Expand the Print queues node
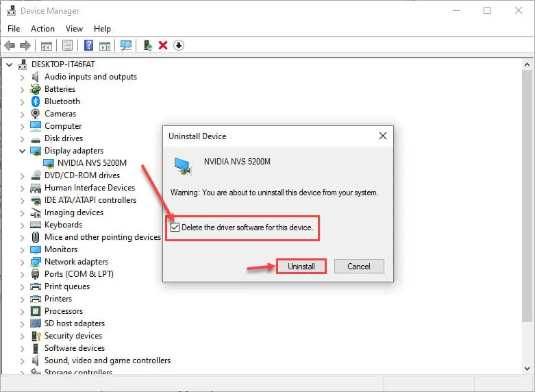This screenshot has width=535, height=392. 22,286
